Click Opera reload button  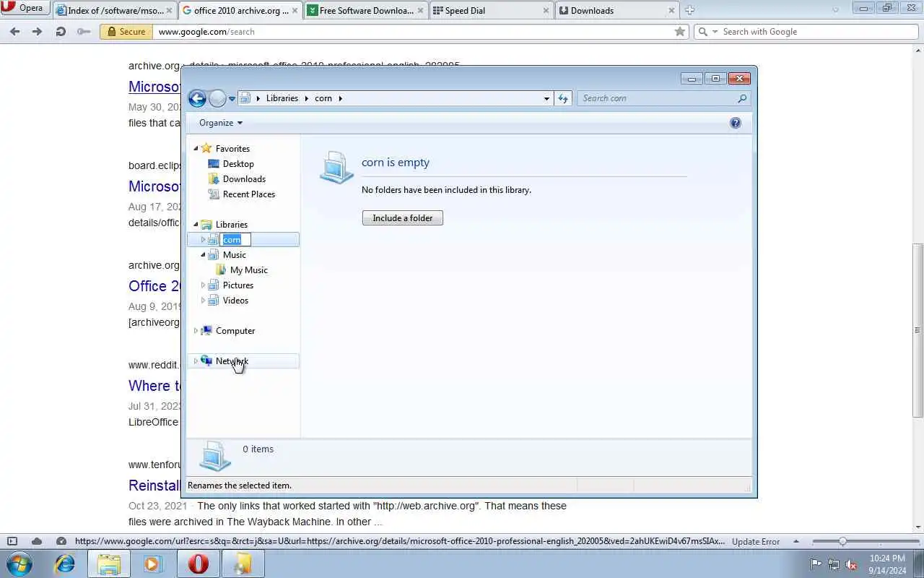click(61, 32)
